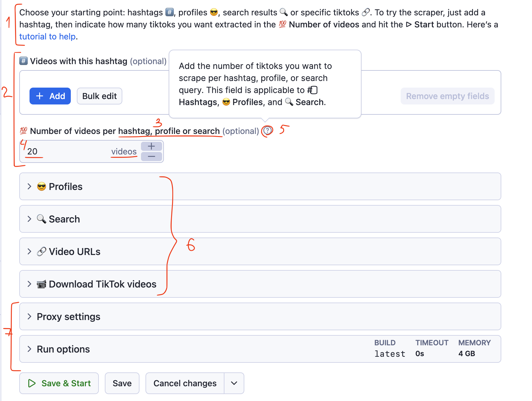532x401 pixels.
Task: Increase video count with plus stepper
Action: click(151, 146)
